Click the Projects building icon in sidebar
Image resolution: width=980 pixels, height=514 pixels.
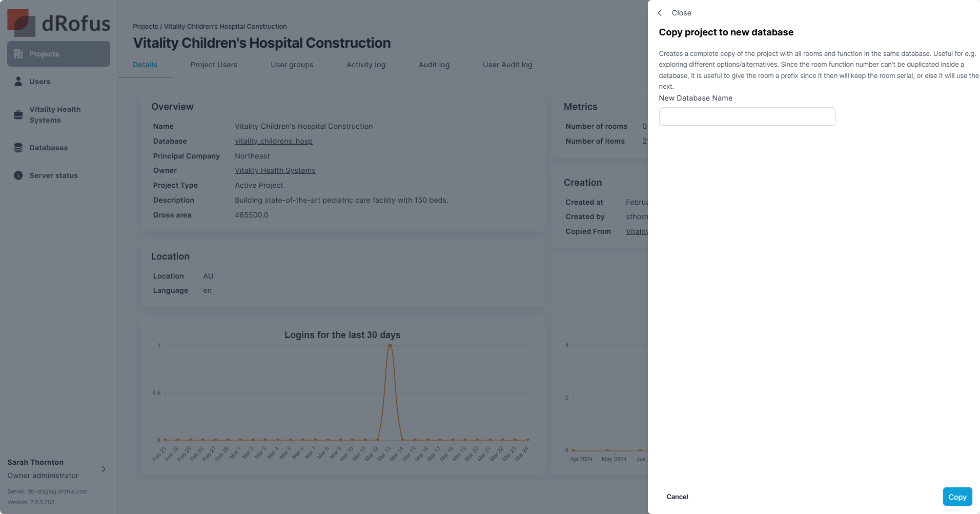pyautogui.click(x=18, y=54)
